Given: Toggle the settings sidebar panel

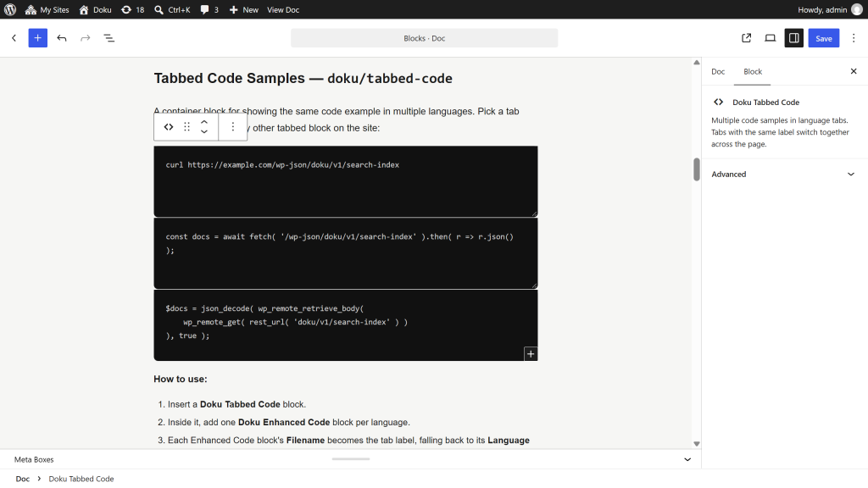Looking at the screenshot, I should (x=793, y=38).
